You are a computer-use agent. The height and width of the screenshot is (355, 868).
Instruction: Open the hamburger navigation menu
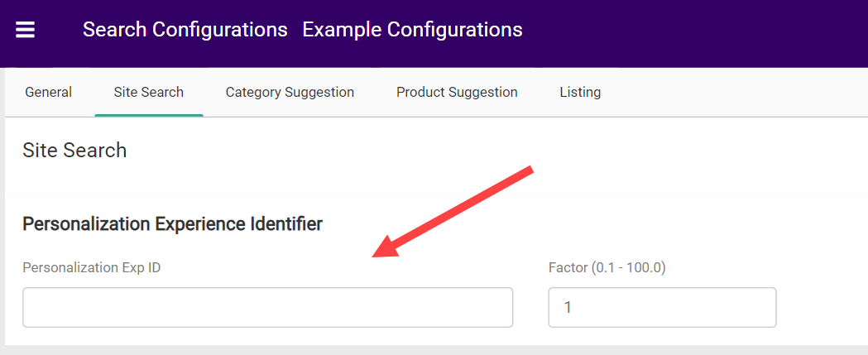[26, 30]
